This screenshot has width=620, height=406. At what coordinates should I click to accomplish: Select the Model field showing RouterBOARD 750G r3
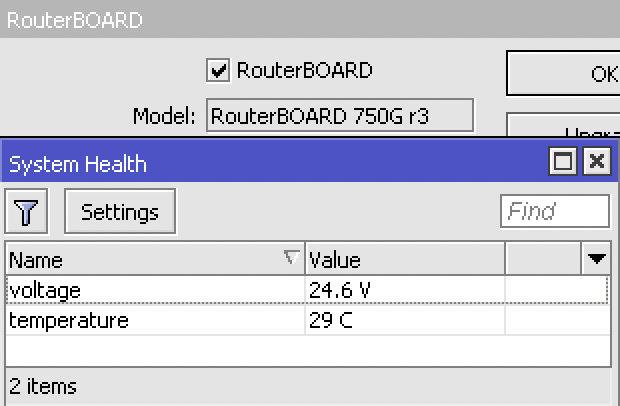340,115
